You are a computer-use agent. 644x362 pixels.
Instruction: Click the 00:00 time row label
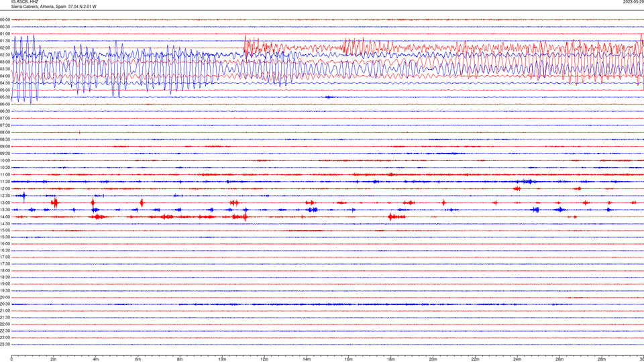point(5,19)
